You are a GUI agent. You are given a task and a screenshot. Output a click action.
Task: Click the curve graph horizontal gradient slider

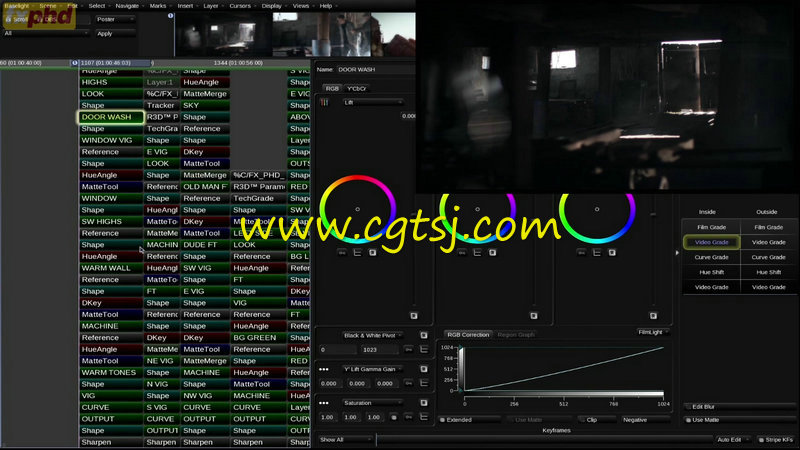point(564,394)
